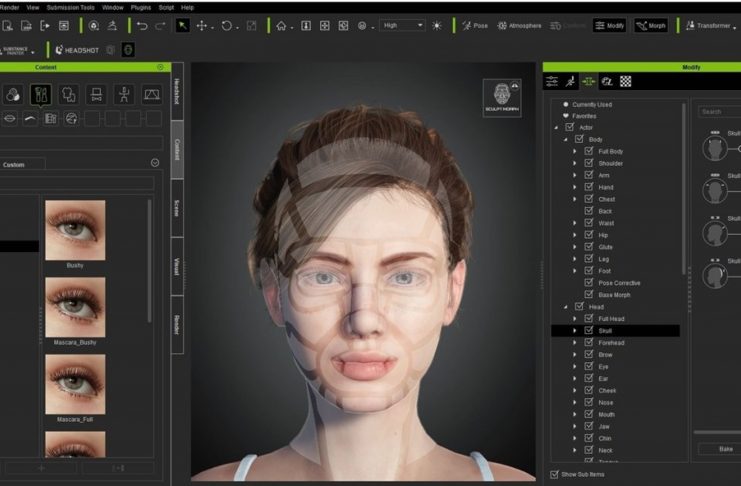Screen dimensions: 741x486
Task: Select the makeup content category icon
Action: (41, 95)
